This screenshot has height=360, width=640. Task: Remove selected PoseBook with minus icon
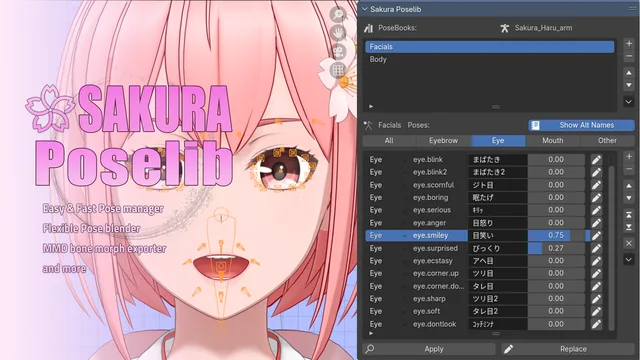pos(629,56)
